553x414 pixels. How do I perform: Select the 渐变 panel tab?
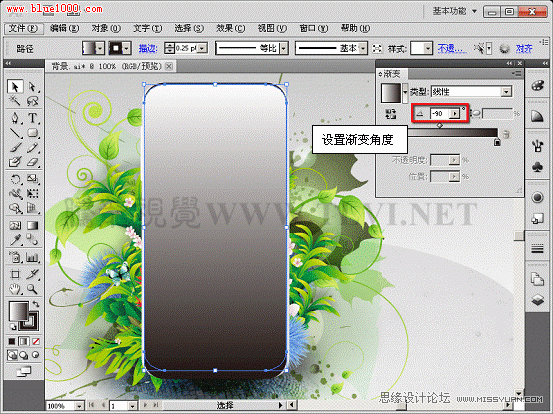pos(391,74)
